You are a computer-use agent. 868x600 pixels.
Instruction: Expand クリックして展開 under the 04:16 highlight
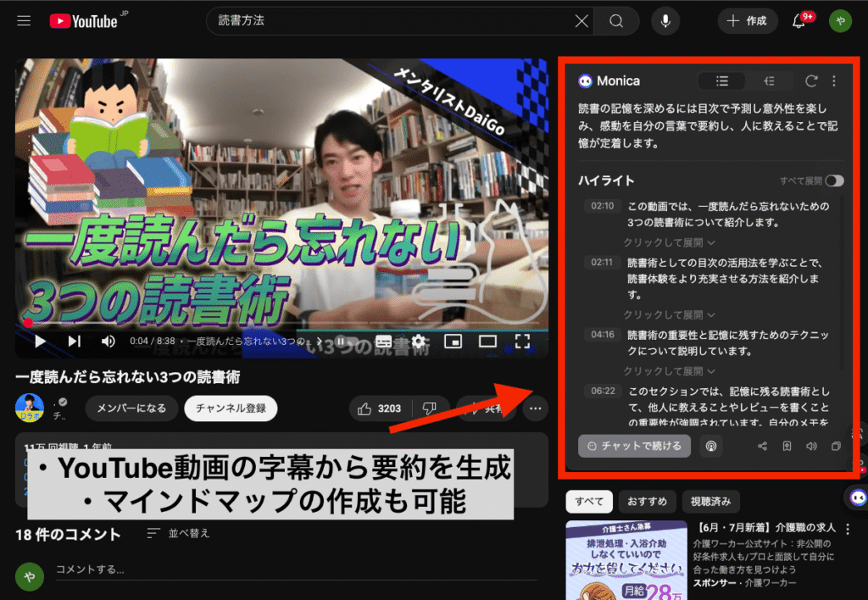click(669, 371)
